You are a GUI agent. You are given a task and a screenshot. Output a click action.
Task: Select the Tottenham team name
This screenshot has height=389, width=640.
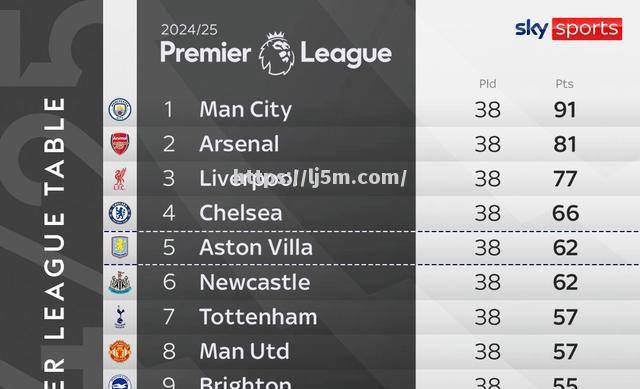point(258,317)
